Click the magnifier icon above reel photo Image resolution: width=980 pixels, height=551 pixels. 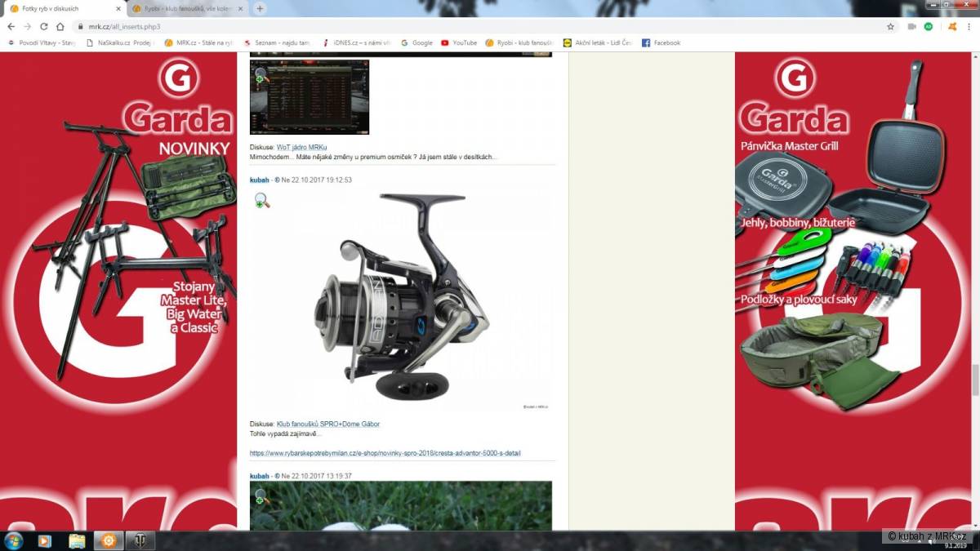pyautogui.click(x=261, y=201)
